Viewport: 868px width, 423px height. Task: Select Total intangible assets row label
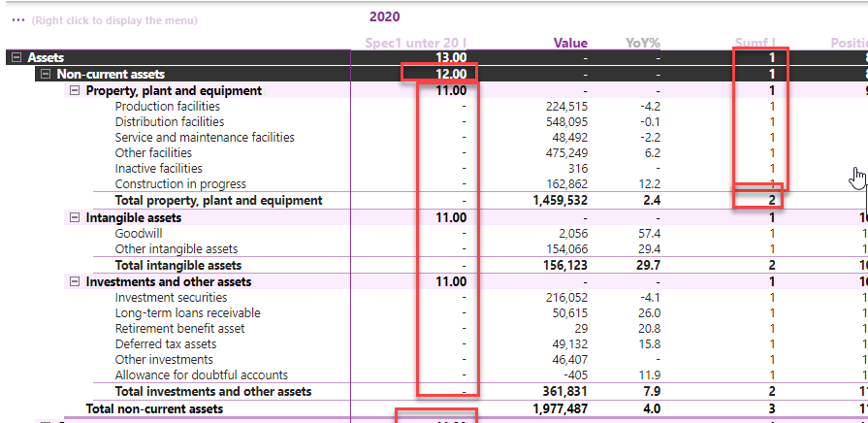(178, 265)
